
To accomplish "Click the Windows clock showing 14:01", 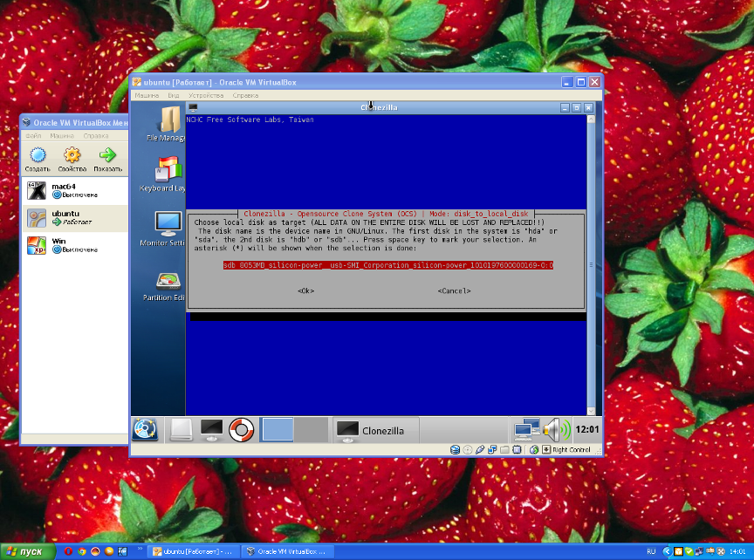I will point(737,551).
